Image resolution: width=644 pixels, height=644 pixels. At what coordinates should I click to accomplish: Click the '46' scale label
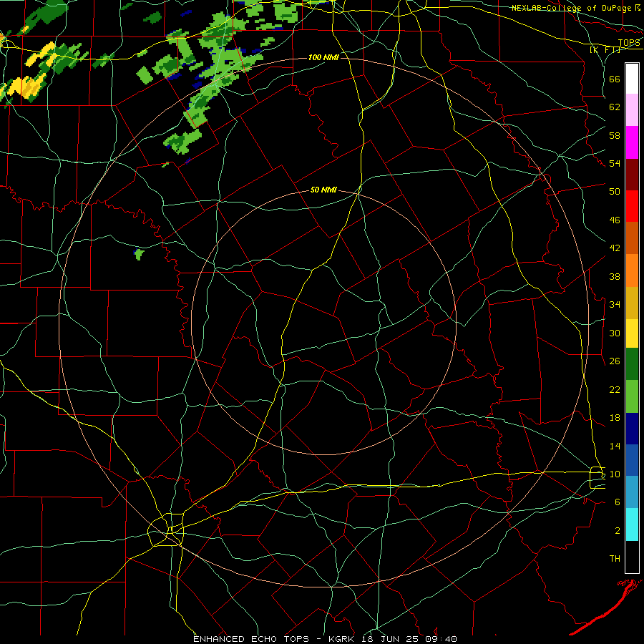click(x=615, y=220)
